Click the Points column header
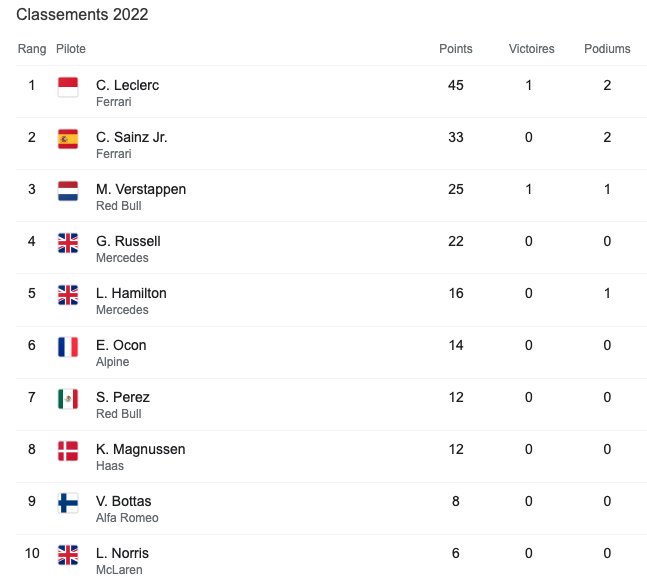The image size is (647, 580). (x=456, y=49)
